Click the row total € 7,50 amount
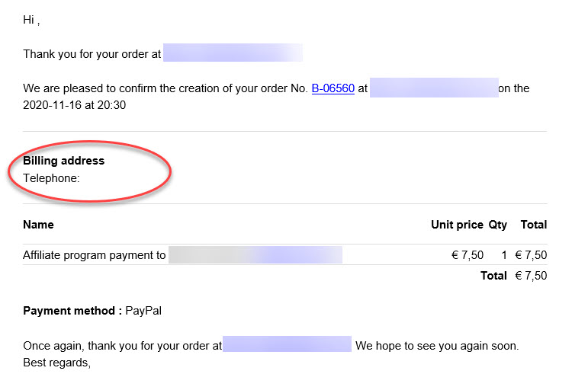 [531, 255]
